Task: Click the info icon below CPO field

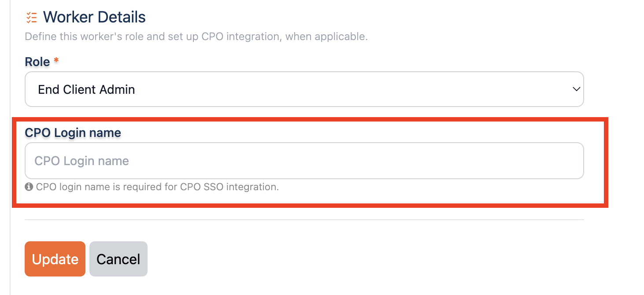Action: [x=29, y=187]
